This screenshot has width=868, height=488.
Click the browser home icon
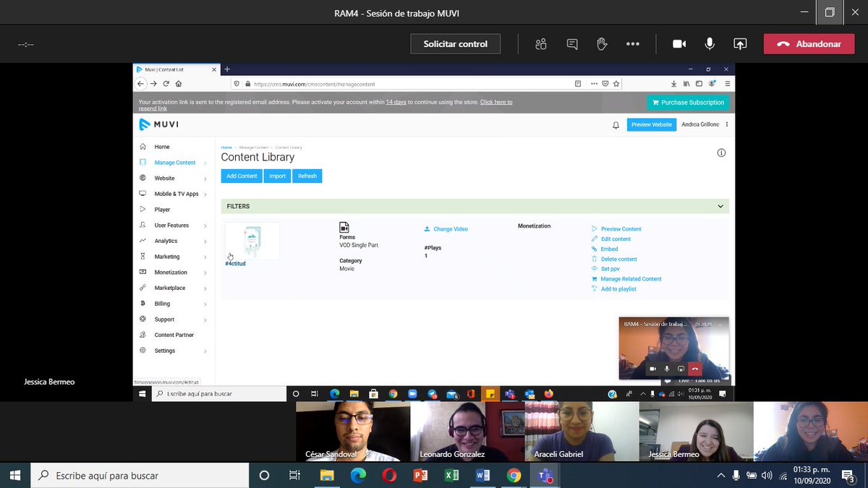click(x=178, y=84)
